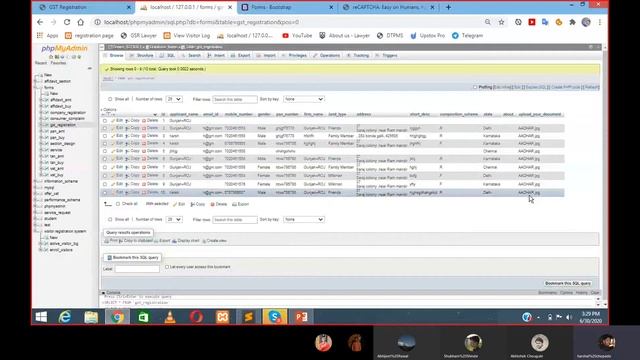Open gst_registration table in tree
Viewport: 640px width, 360px height.
click(63, 125)
